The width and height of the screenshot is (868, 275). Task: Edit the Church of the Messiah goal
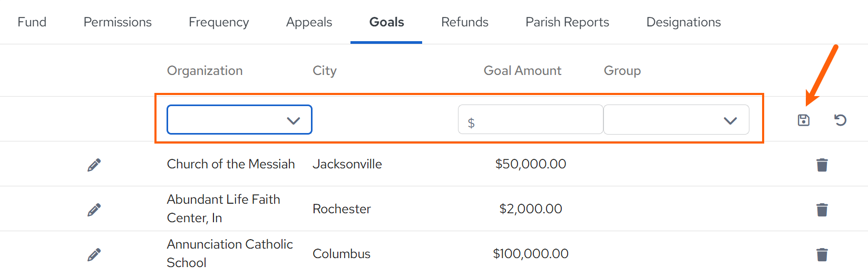(x=94, y=165)
